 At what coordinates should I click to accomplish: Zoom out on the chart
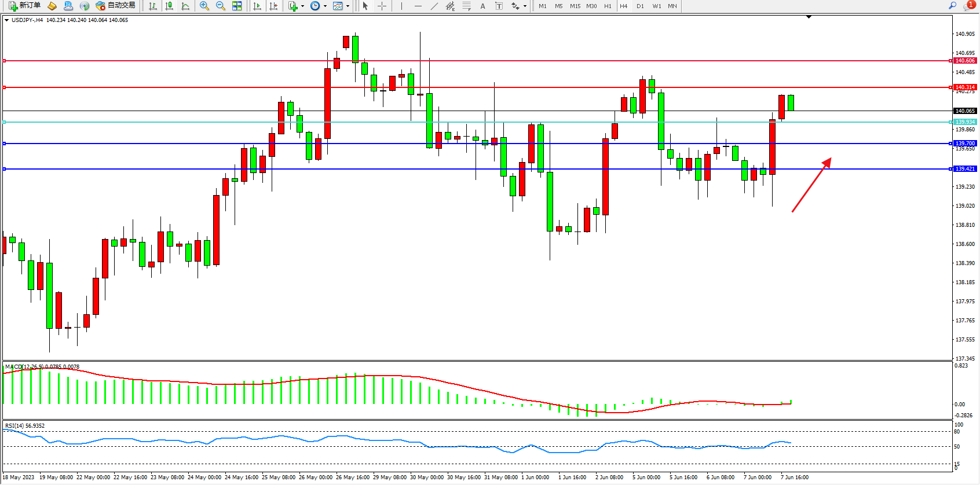pyautogui.click(x=221, y=6)
